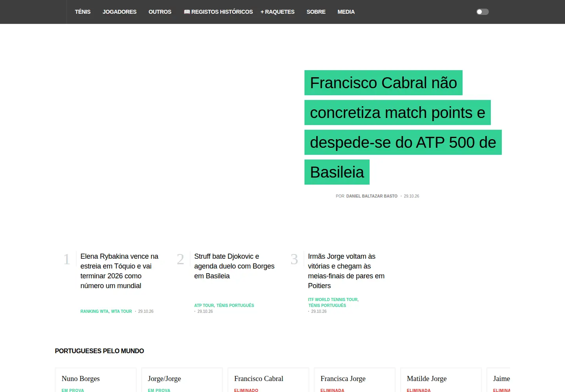Viewport: 565px width, 392px height.
Task: Open the MEDIA menu item
Action: [346, 12]
